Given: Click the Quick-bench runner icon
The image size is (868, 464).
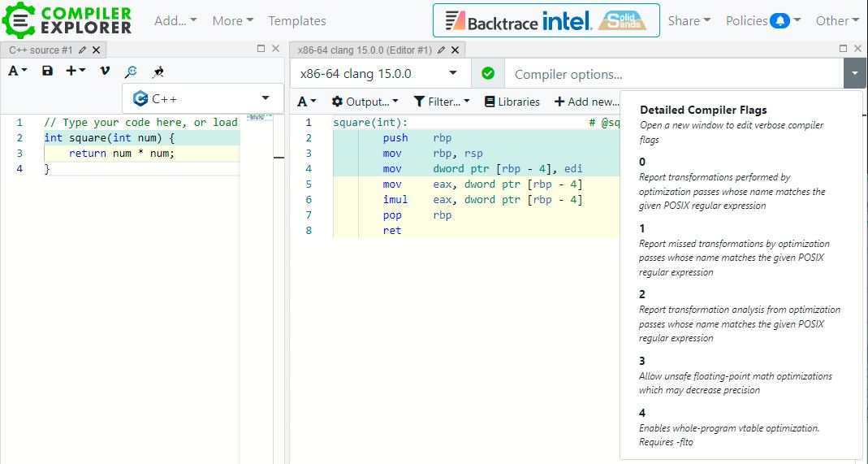Looking at the screenshot, I should tap(158, 72).
